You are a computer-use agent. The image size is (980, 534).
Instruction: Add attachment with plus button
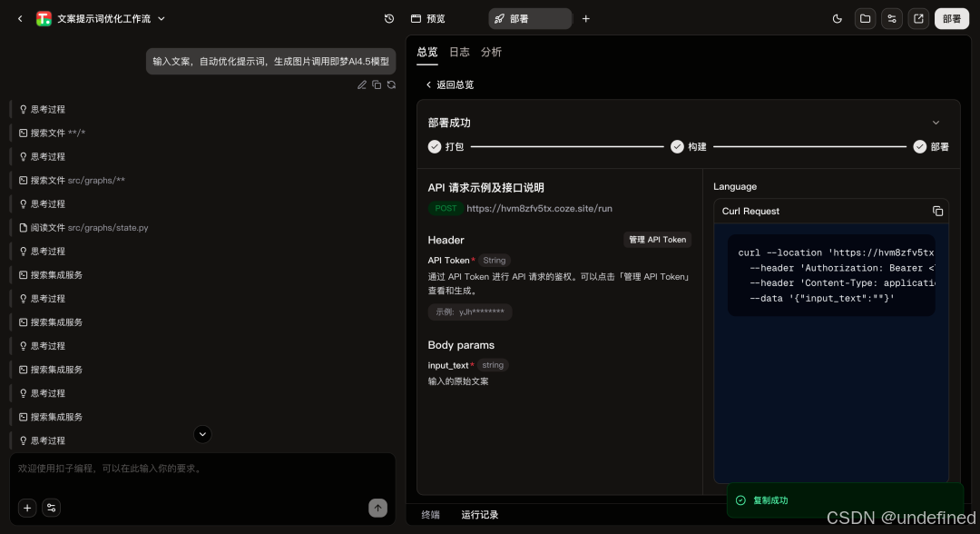(27, 508)
